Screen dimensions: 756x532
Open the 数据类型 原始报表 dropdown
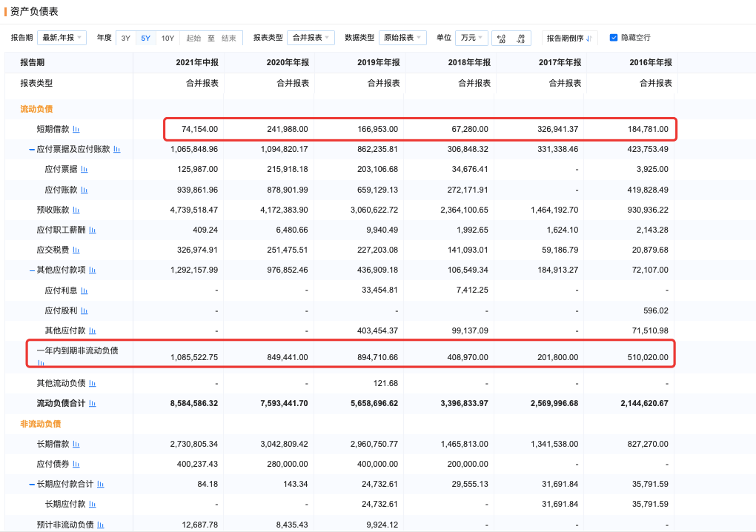[402, 38]
